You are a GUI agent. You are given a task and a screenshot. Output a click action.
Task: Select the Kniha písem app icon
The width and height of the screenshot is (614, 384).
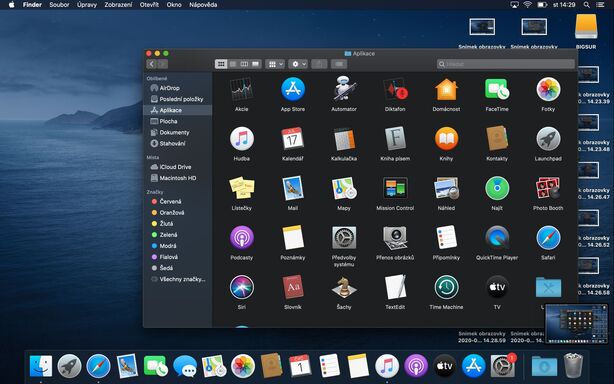[x=395, y=139]
